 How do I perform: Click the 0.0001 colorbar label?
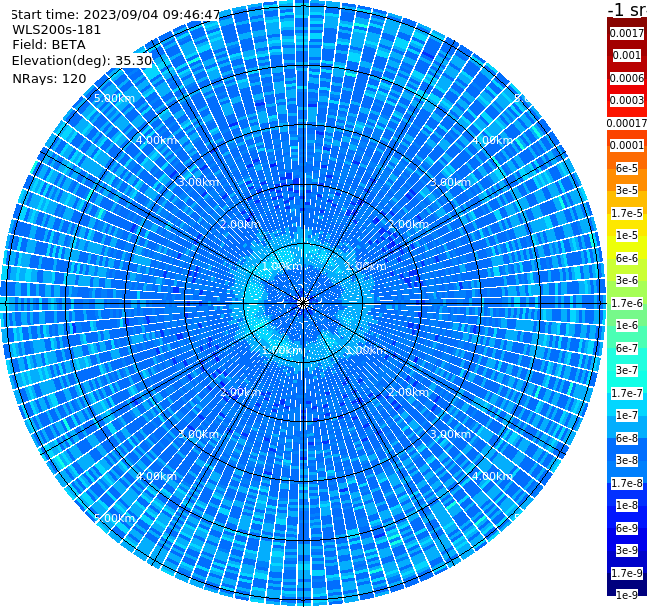(x=627, y=145)
